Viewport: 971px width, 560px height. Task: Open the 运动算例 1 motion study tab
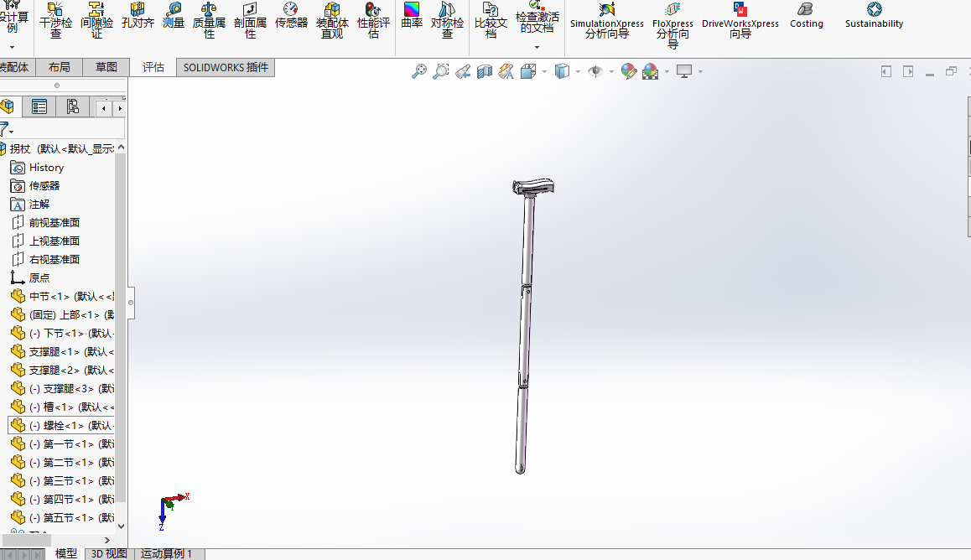(x=166, y=553)
